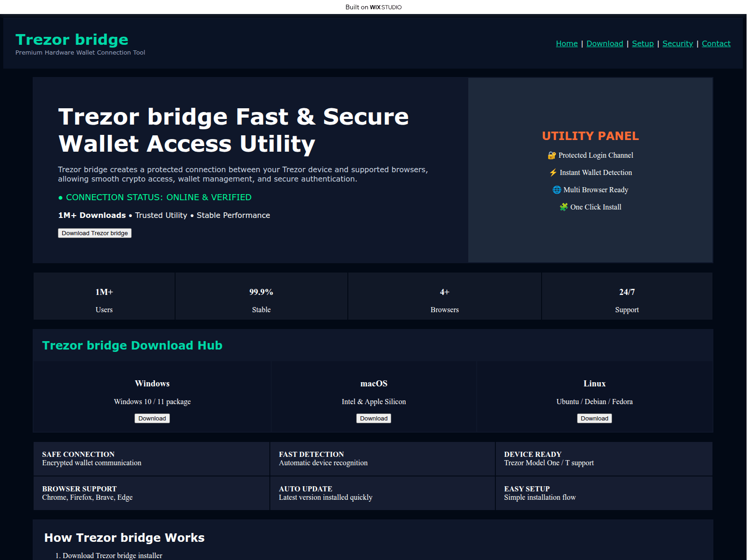Viewport: 747px width, 560px height.
Task: Click the FAST DETECTION feature cell
Action: 382,459
